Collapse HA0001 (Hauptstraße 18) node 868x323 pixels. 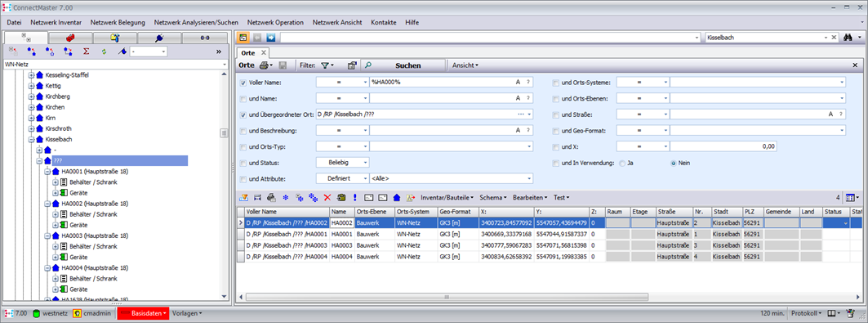pyautogui.click(x=47, y=172)
